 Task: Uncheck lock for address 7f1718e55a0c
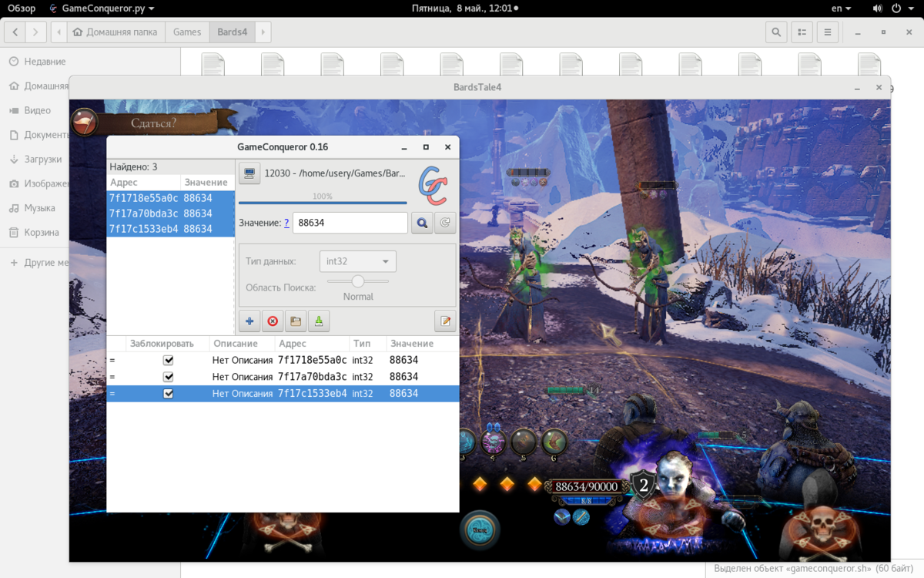click(x=169, y=360)
